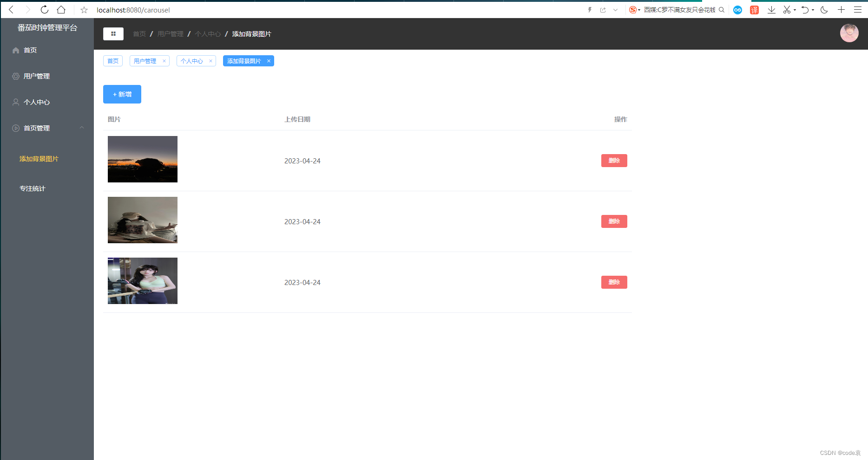The height and width of the screenshot is (460, 868).
Task: Open the browser hamburger menu
Action: tap(858, 10)
